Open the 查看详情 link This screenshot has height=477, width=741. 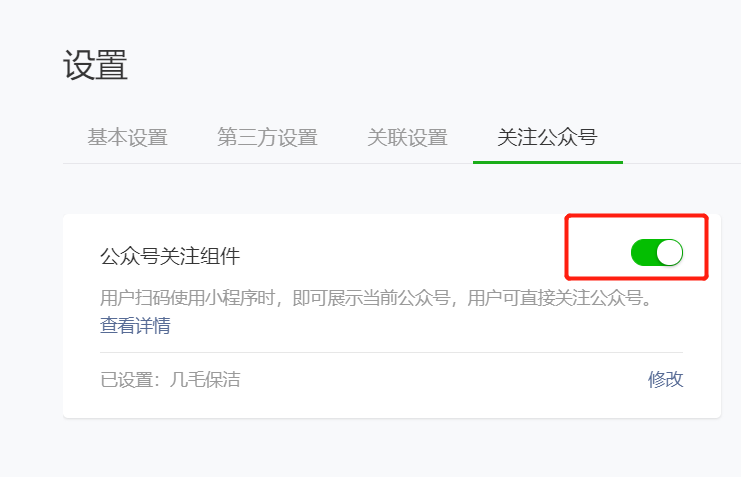pos(135,325)
